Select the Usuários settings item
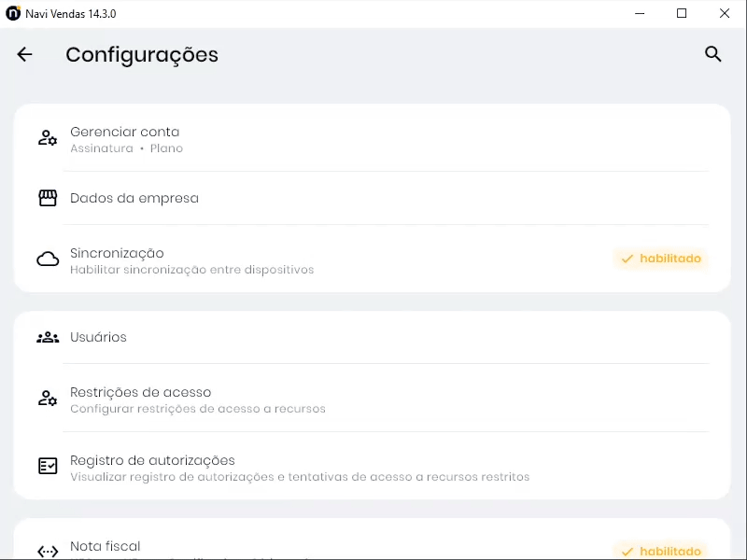This screenshot has width=747, height=560. point(98,337)
